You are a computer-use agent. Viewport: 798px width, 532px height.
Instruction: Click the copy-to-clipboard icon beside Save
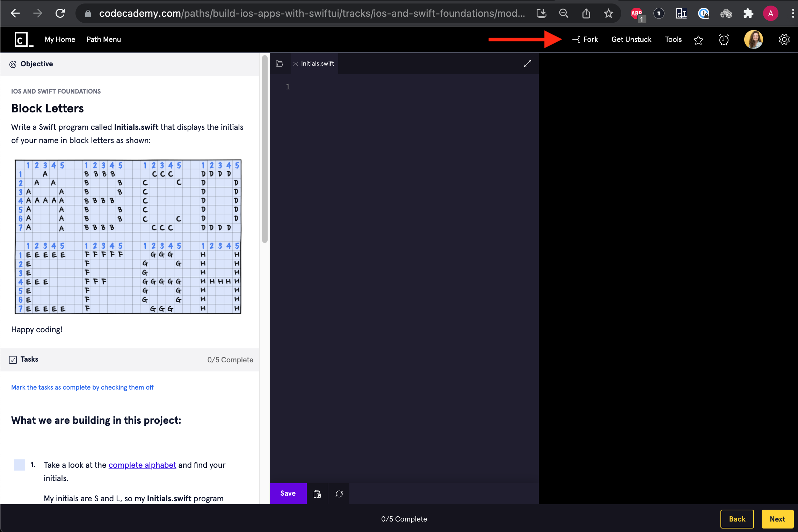(317, 494)
